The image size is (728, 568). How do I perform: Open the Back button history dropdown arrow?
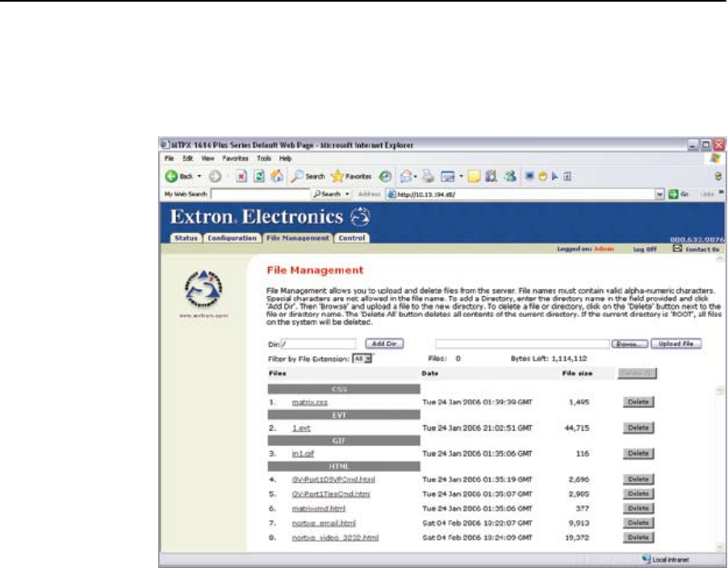(x=199, y=177)
